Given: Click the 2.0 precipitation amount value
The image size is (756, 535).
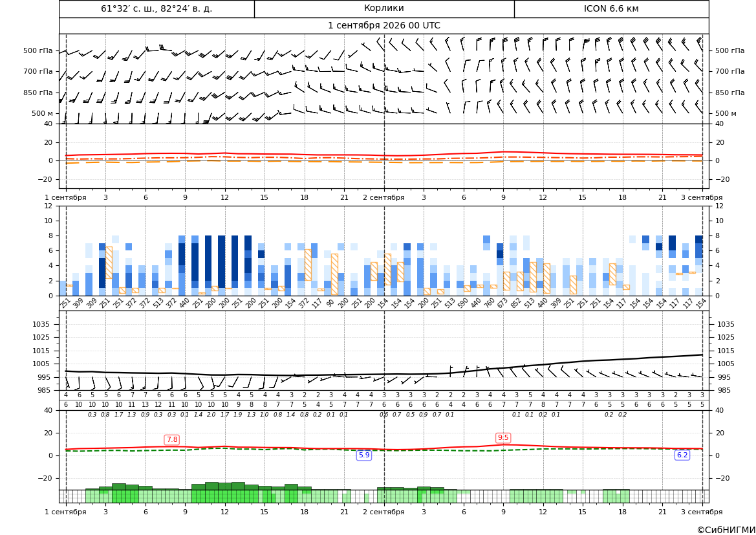Looking at the screenshot, I should 211,415.
